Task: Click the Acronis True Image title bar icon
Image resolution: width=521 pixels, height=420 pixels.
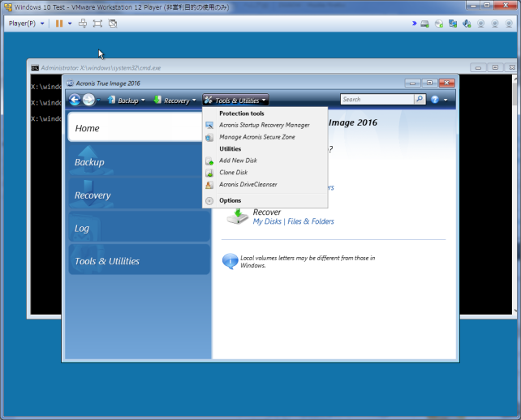Action: pos(70,83)
